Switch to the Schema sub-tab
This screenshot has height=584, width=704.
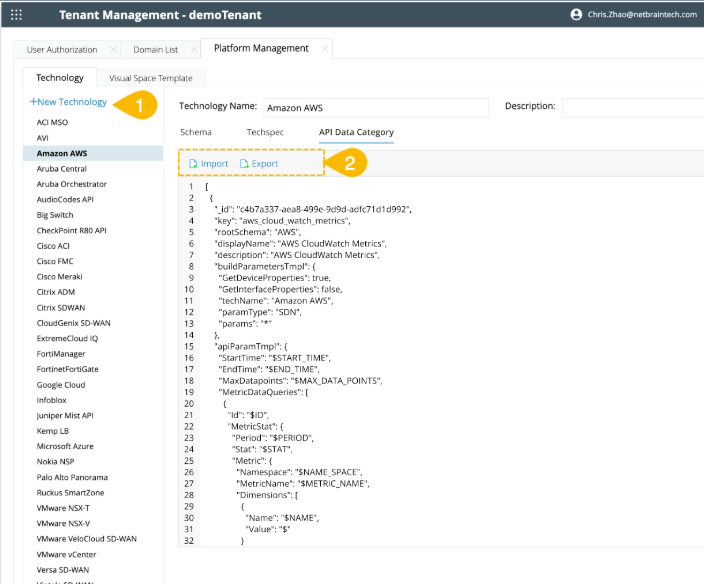[195, 132]
